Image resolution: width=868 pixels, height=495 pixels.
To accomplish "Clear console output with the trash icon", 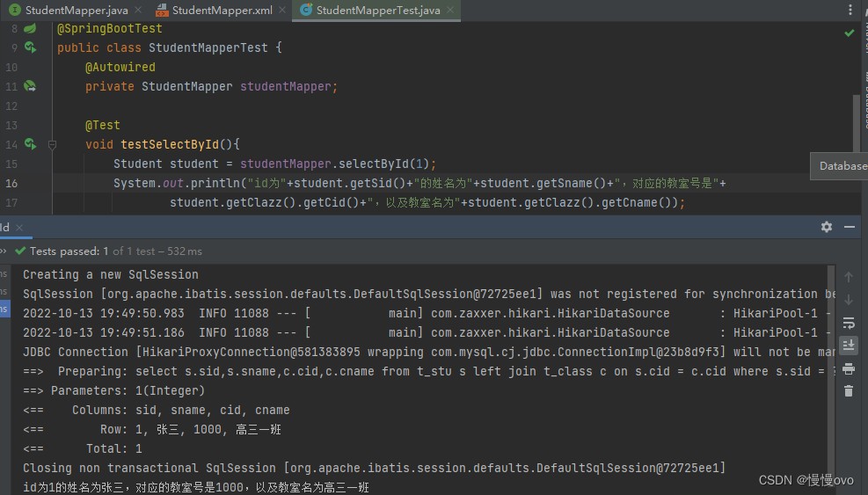I will tap(849, 391).
